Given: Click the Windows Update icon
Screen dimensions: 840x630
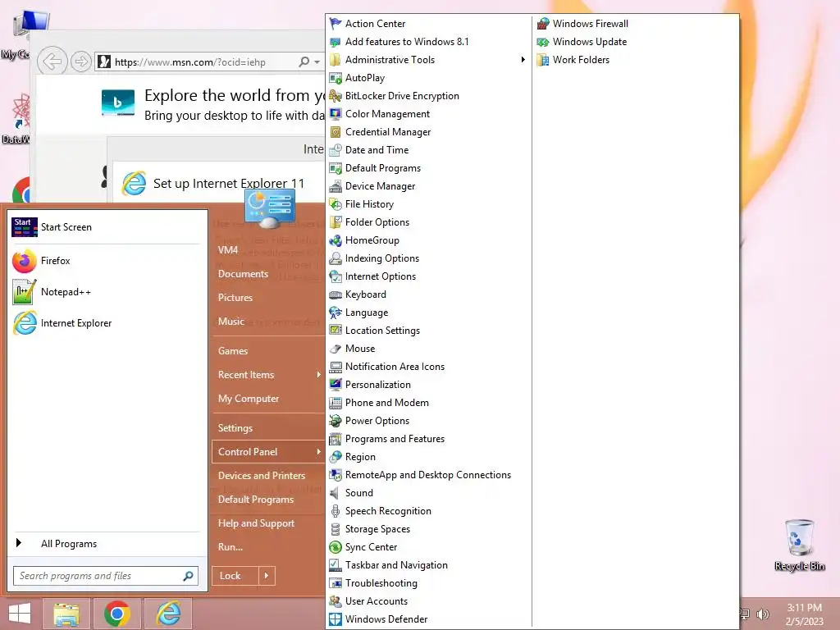Looking at the screenshot, I should click(x=543, y=42).
